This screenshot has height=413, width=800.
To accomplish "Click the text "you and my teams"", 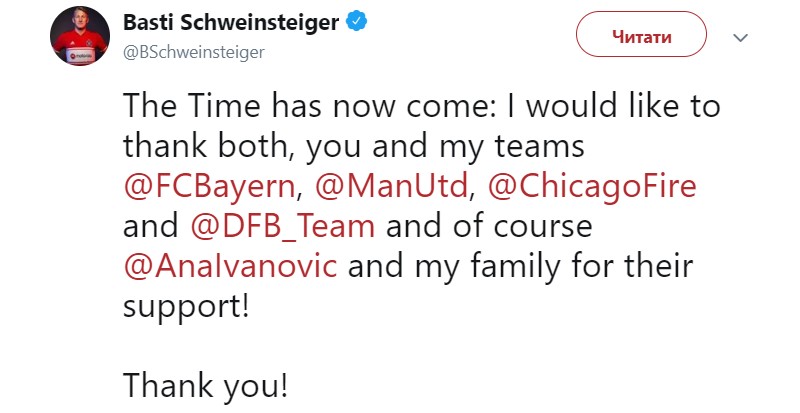I will (x=444, y=148).
